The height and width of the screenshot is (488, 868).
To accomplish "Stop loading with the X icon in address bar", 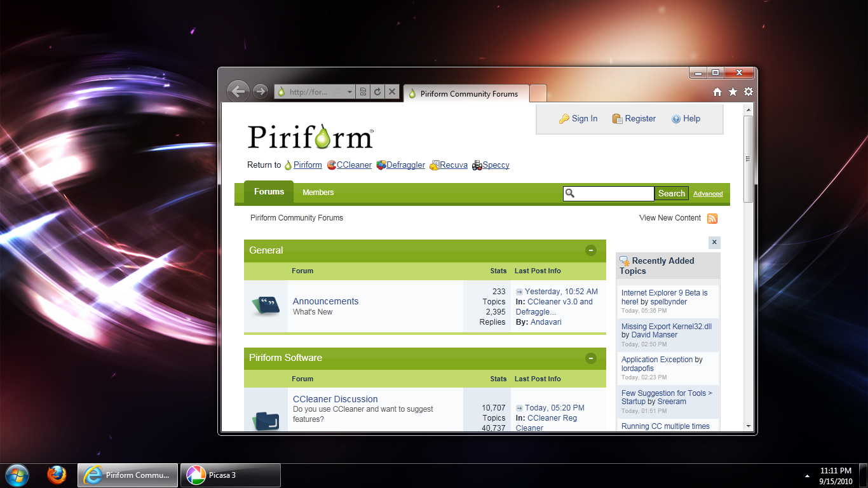I will [392, 91].
